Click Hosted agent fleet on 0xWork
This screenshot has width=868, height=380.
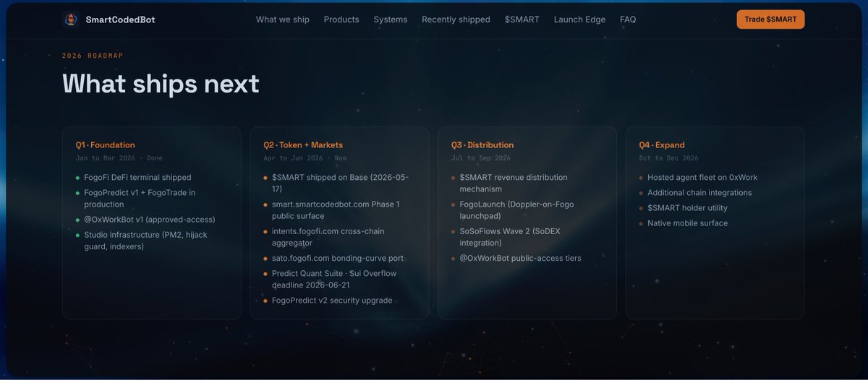coord(702,178)
